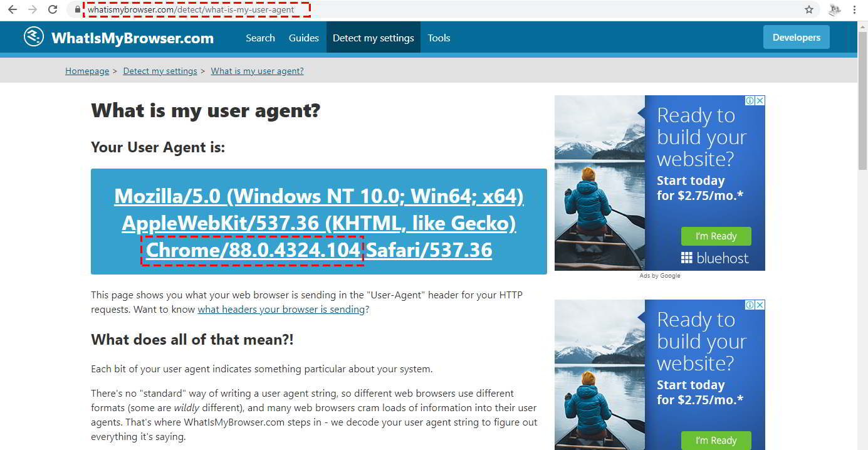868x450 pixels.
Task: Follow the What is my user agent? breadcrumb
Action: click(x=258, y=71)
